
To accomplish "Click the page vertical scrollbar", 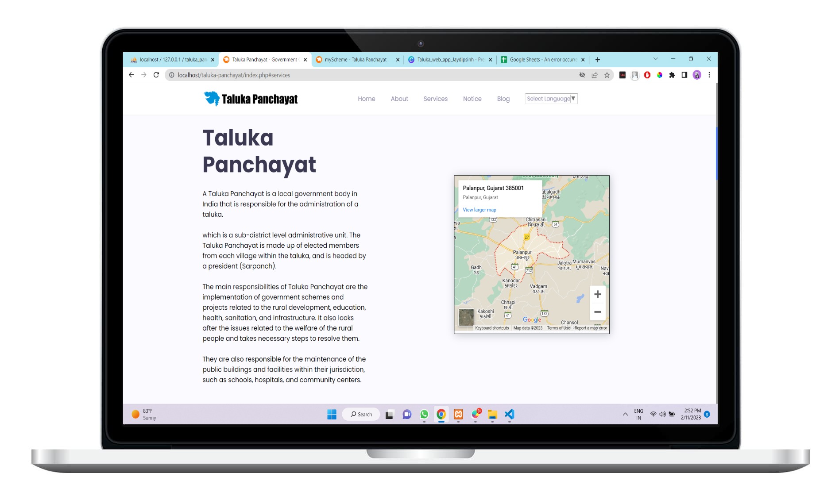I will pyautogui.click(x=716, y=153).
